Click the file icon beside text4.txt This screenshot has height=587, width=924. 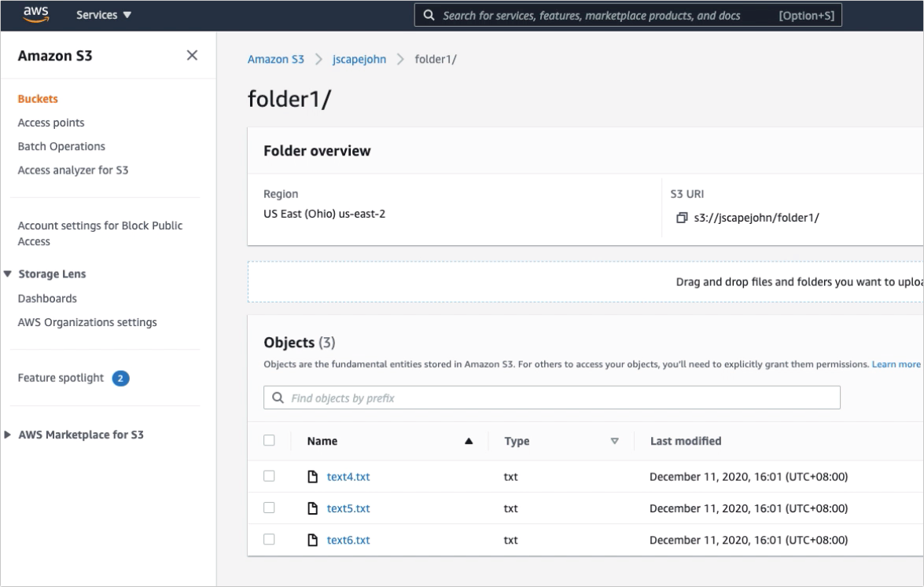[312, 476]
